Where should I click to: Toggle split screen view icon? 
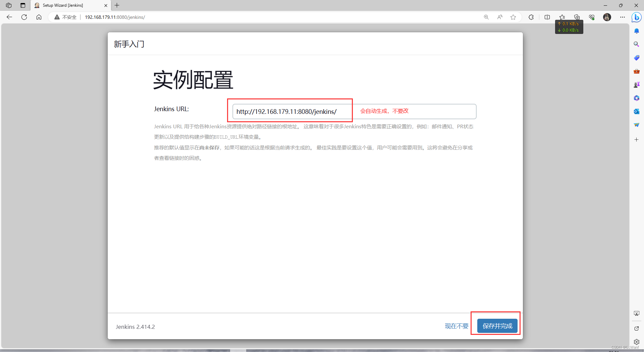coord(547,17)
